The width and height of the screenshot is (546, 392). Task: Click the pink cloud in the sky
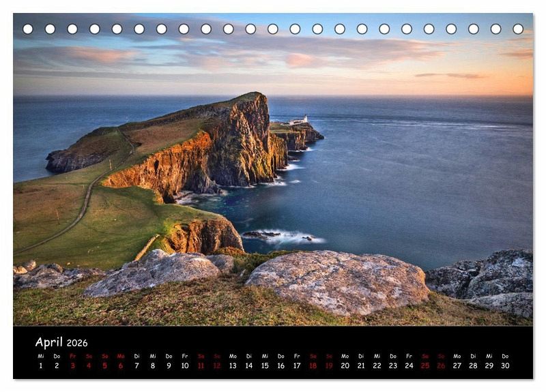click(300, 60)
